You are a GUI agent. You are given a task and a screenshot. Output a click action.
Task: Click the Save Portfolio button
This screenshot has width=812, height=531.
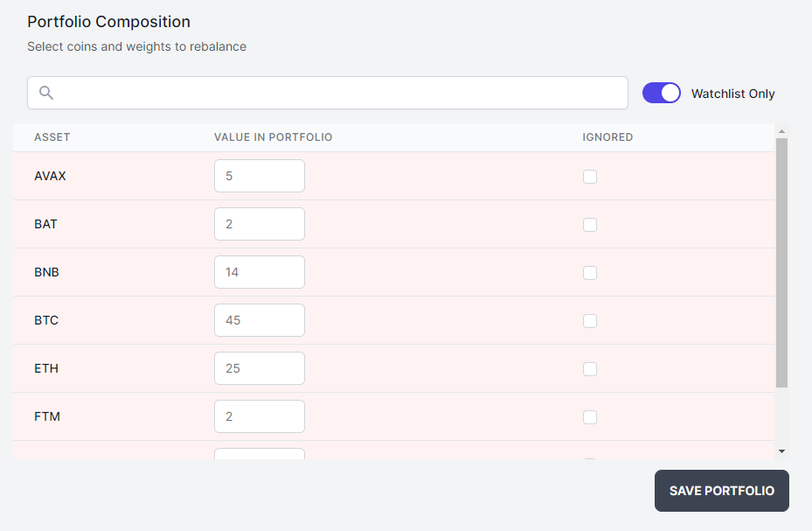click(721, 491)
